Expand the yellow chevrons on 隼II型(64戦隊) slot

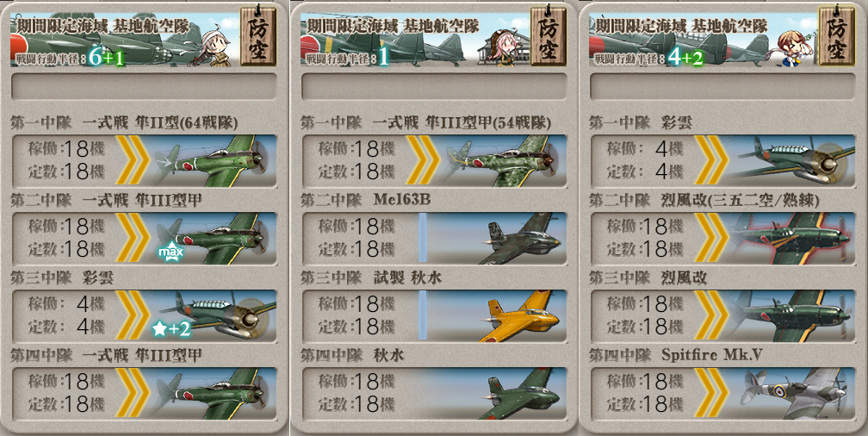[x=132, y=160]
